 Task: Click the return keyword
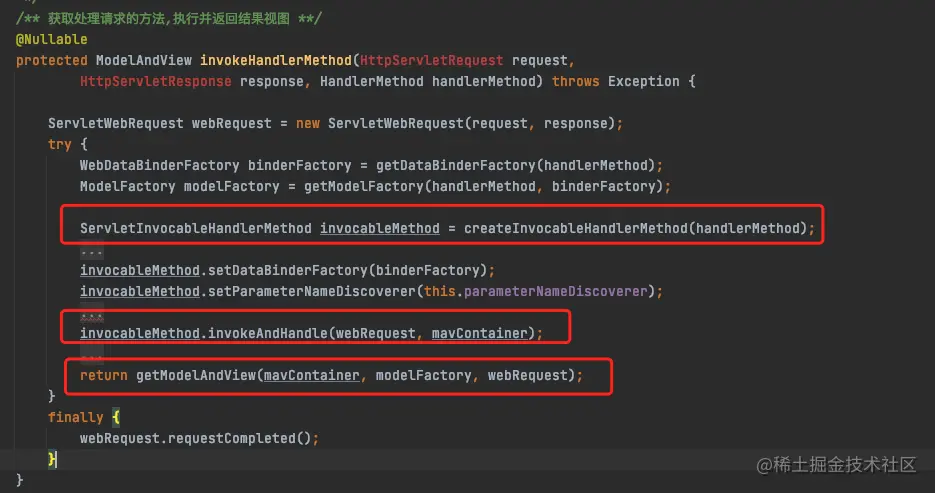(104, 376)
